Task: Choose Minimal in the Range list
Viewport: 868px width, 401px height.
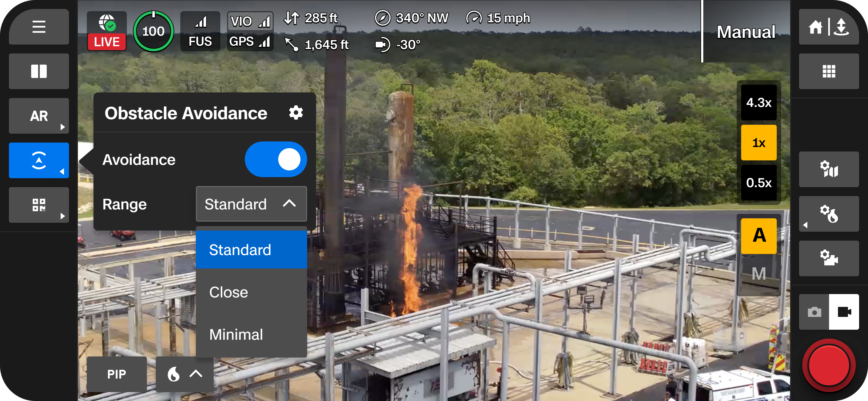Action: (251, 334)
